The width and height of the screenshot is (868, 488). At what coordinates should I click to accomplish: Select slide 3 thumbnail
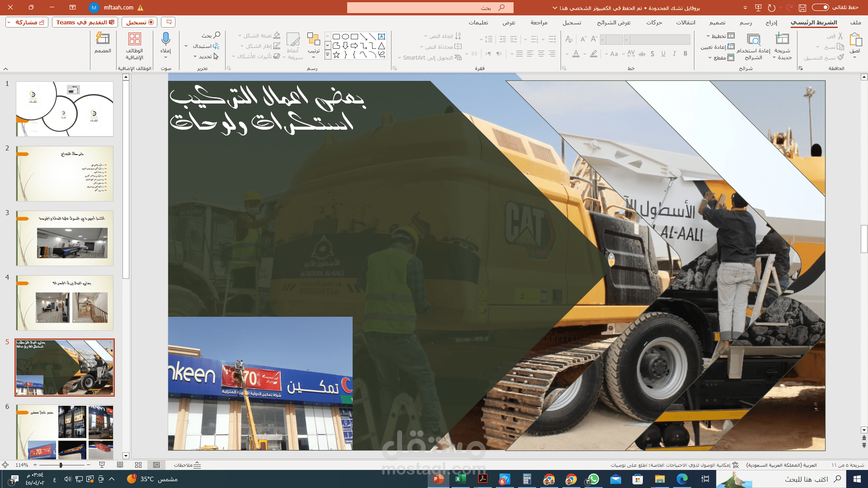(65, 238)
